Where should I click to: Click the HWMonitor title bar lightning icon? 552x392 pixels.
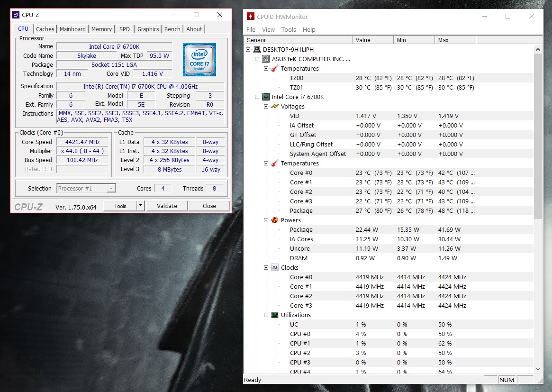(x=250, y=16)
